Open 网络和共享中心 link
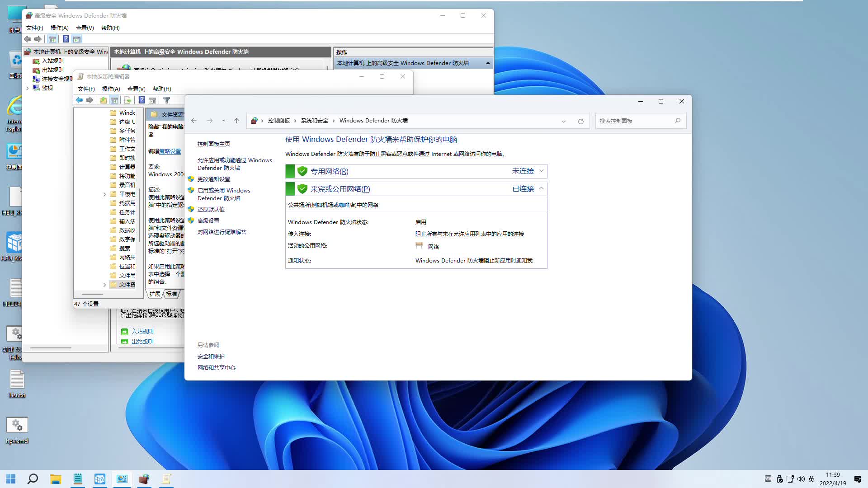Screen dimensions: 868x488 (217, 368)
